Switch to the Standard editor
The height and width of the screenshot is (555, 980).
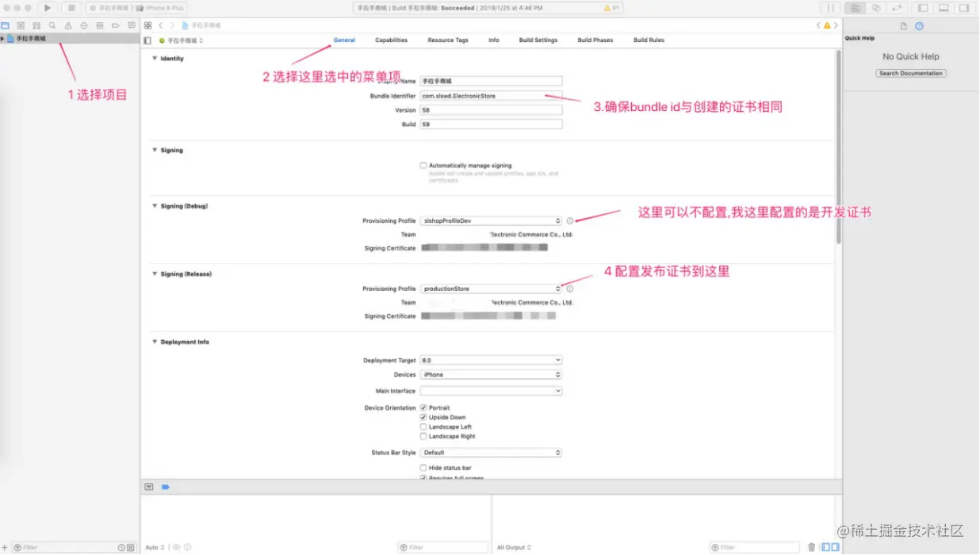(x=855, y=7)
